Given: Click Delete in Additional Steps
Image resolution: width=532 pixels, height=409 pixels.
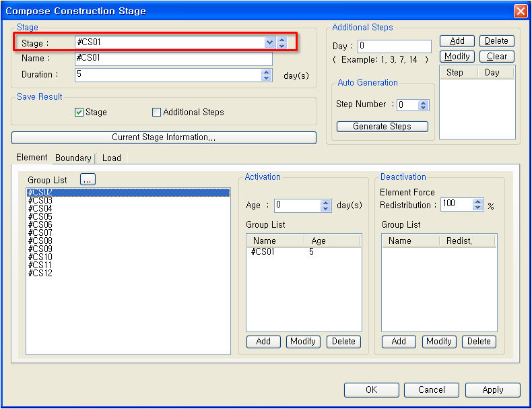Looking at the screenshot, I should 497,41.
